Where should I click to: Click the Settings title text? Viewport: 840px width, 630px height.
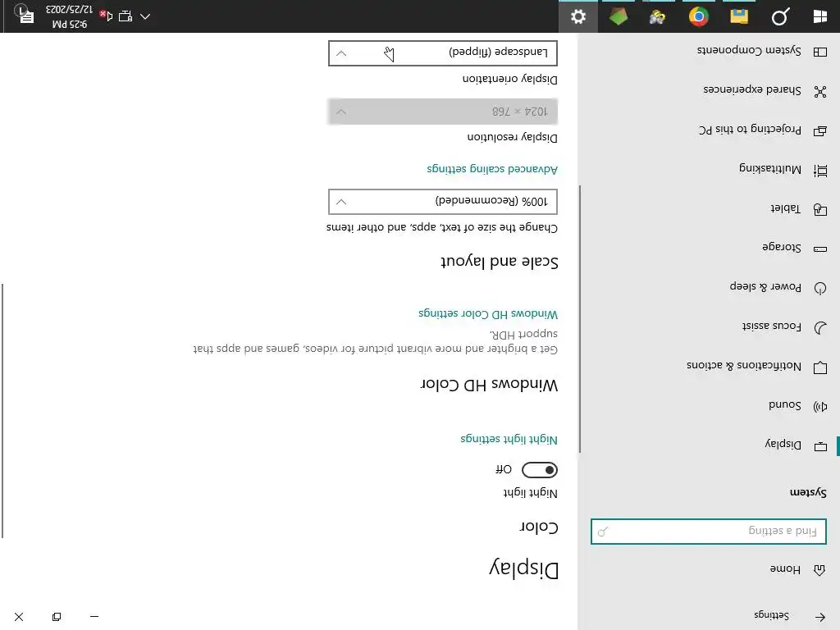pyautogui.click(x=771, y=615)
